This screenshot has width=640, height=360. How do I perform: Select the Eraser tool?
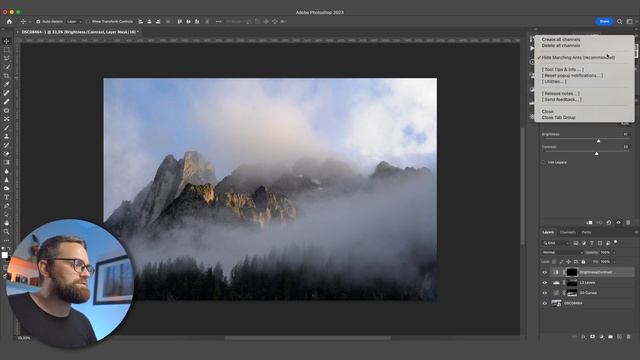7,154
